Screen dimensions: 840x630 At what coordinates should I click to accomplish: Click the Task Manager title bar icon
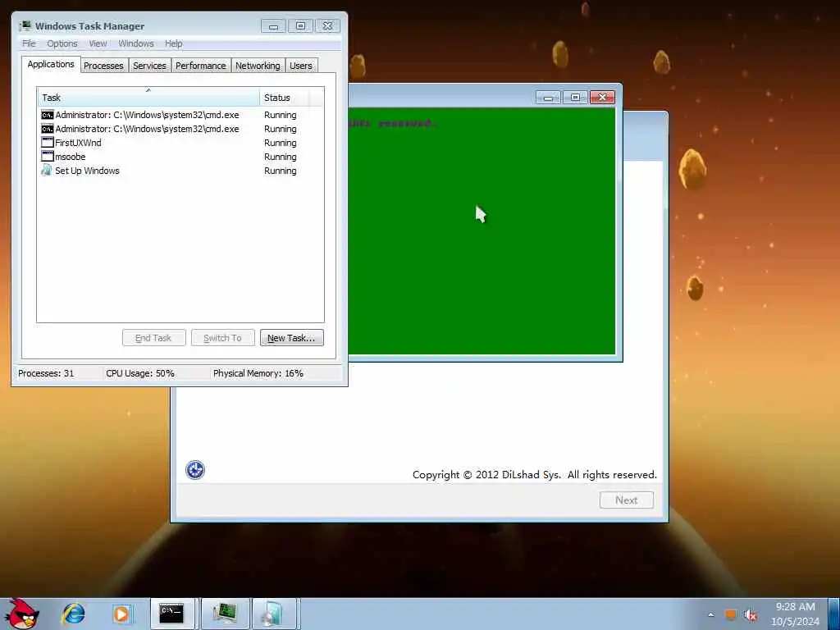25,25
